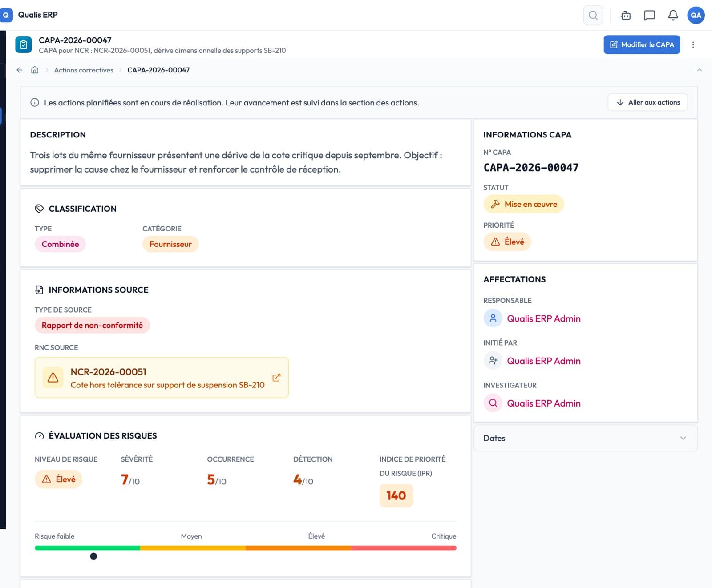The image size is (712, 588).
Task: Click the IPR value 140
Action: 396,495
